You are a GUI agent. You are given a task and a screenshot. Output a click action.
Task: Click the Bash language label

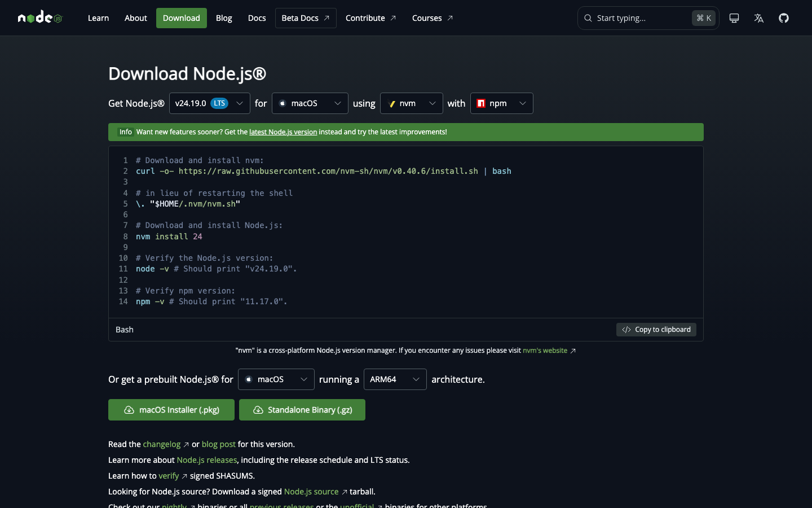pos(125,330)
